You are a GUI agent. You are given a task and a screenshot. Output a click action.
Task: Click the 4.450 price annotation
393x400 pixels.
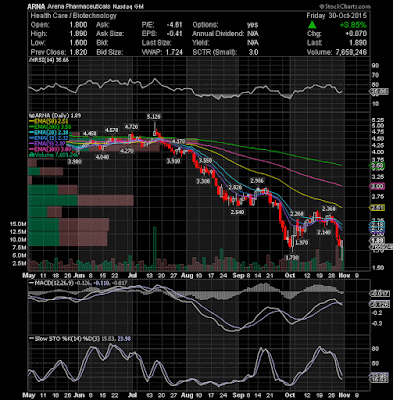click(x=90, y=133)
